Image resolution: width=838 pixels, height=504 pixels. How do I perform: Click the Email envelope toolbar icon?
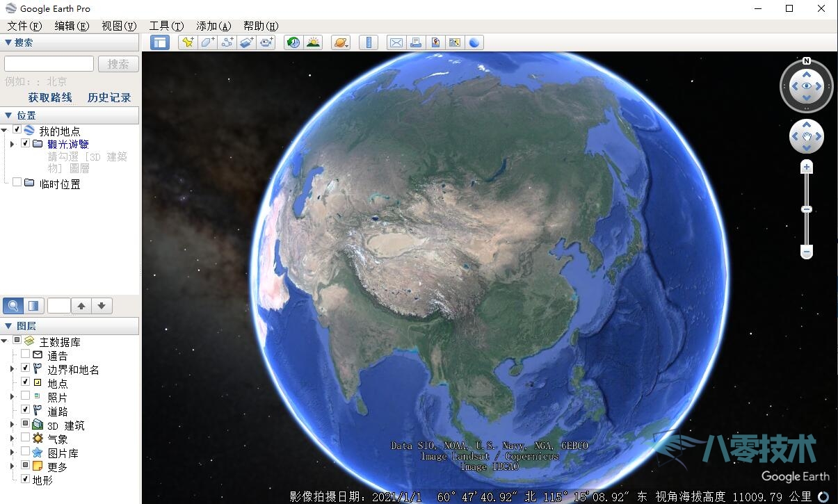point(396,42)
